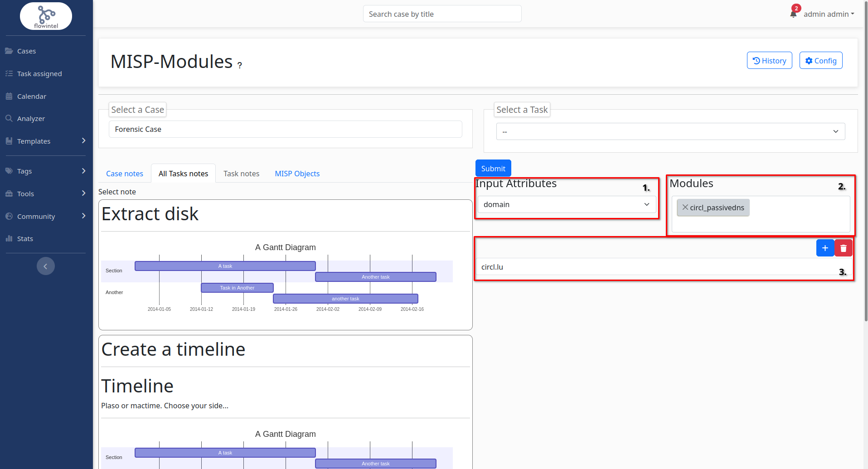Viewport: 868px width, 469px height.
Task: Focus the Search case by title field
Action: pos(442,14)
